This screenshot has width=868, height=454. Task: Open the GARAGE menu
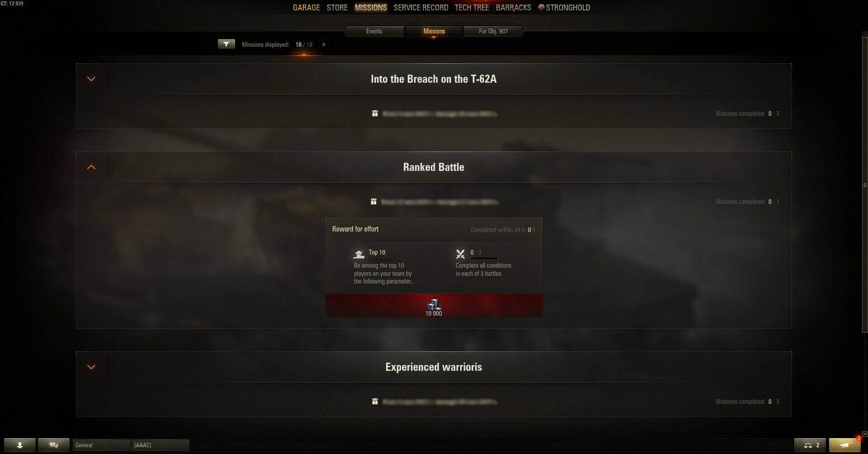pyautogui.click(x=306, y=8)
